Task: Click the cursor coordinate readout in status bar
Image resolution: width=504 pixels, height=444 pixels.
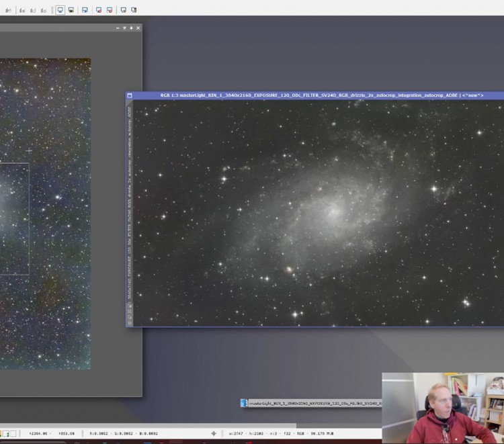Action: [52, 433]
